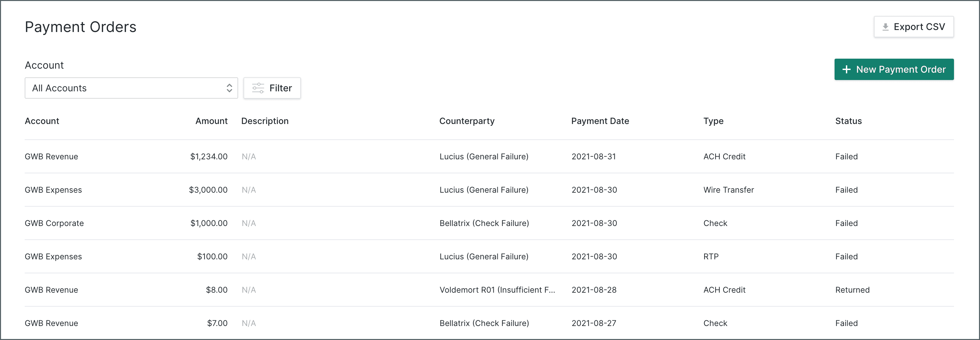The image size is (980, 340).
Task: Click the Payment Date column header
Action: 600,121
